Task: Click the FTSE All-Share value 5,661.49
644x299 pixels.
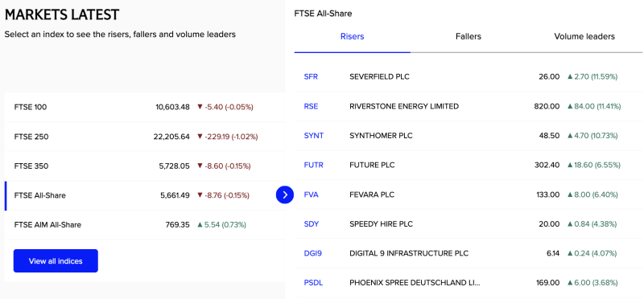Action: (x=175, y=195)
